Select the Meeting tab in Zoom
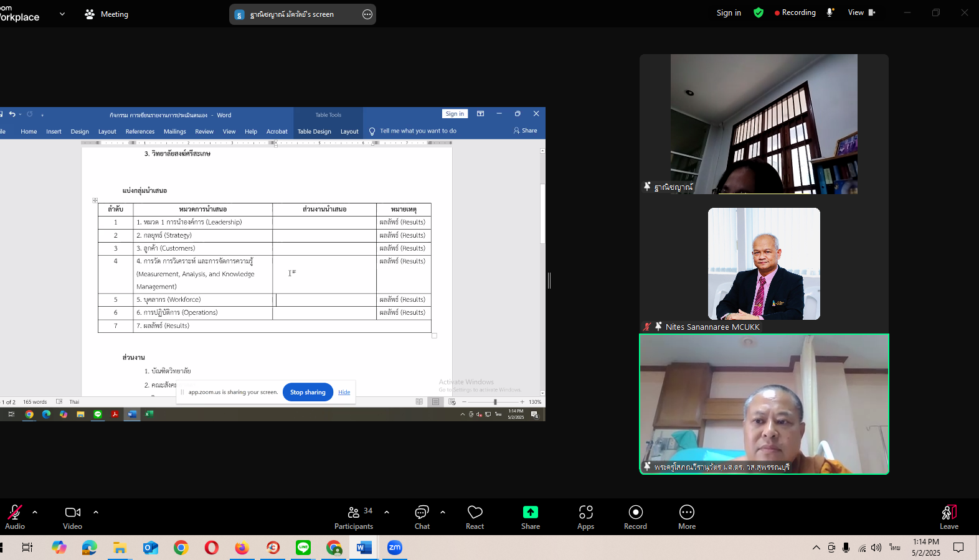Viewport: 979px width, 560px height. (106, 14)
